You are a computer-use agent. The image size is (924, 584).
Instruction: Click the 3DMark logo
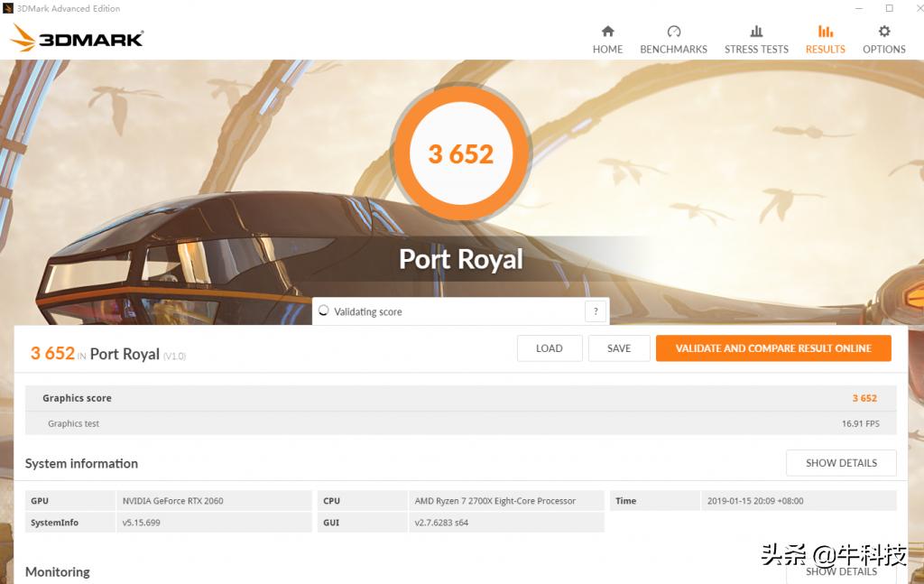[x=77, y=38]
